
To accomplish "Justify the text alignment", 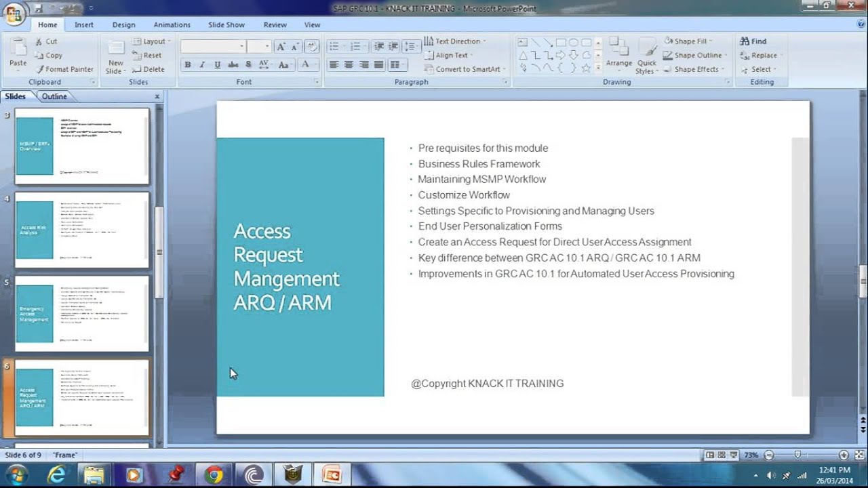I will 379,65.
